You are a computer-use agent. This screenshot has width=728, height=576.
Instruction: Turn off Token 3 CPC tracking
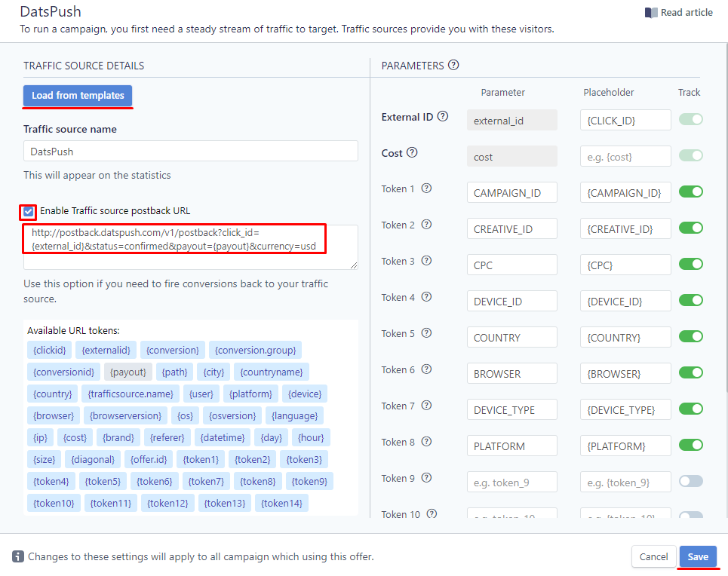[690, 264]
